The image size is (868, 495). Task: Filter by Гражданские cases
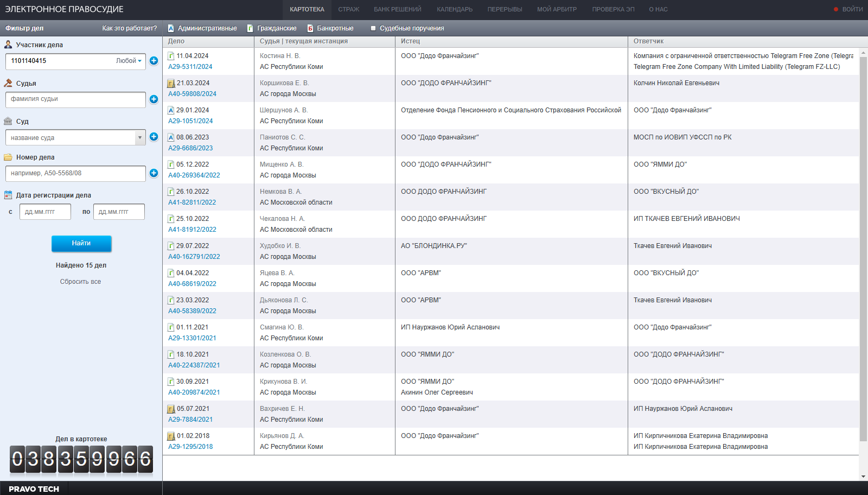point(272,28)
